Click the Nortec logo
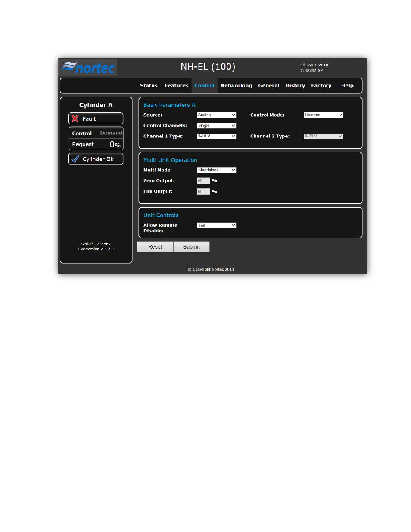Image resolution: width=411 pixels, height=532 pixels. (88, 68)
